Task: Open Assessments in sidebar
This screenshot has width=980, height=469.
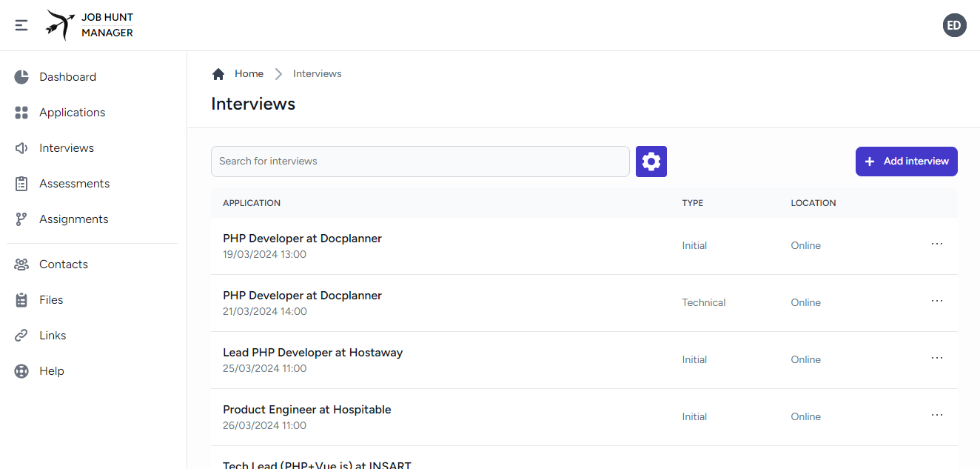Action: 93,184
